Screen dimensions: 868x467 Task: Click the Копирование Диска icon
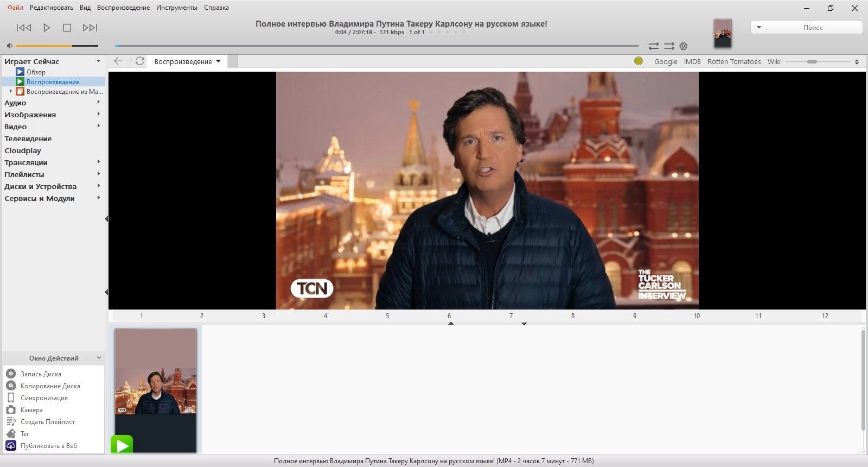point(11,386)
